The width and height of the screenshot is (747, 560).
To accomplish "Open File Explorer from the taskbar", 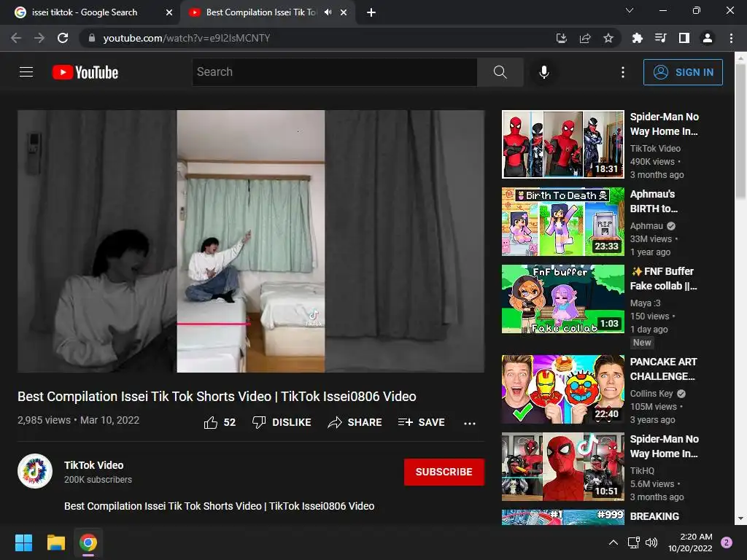I will [x=55, y=542].
